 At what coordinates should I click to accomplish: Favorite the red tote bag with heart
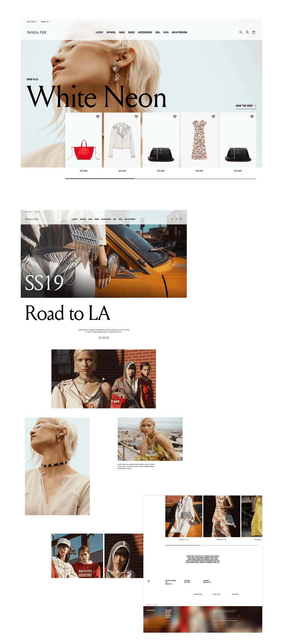pos(98,117)
